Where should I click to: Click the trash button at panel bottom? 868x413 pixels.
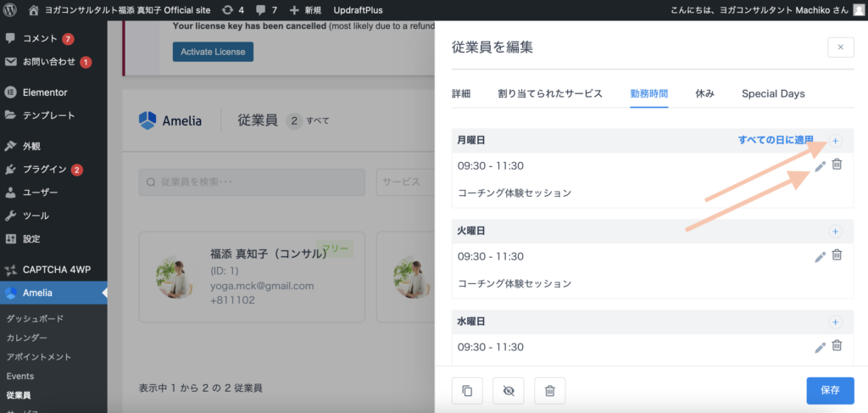549,390
